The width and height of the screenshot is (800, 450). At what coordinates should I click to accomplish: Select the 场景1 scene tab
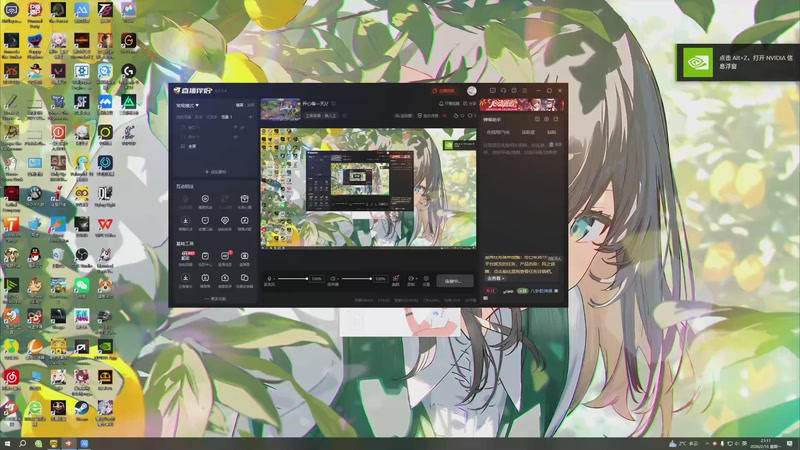point(227,117)
